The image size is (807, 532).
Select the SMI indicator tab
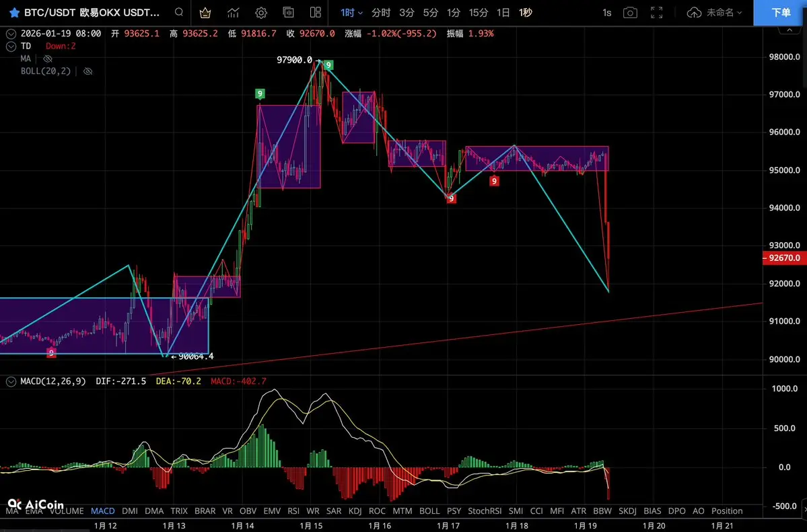516,511
